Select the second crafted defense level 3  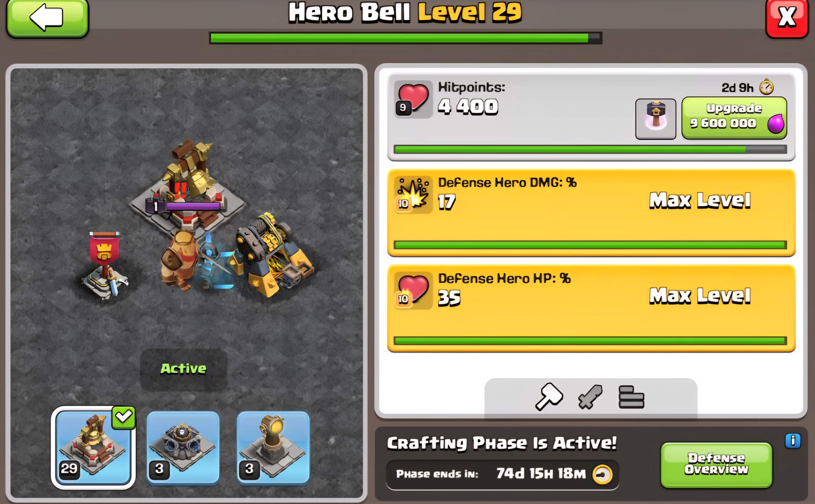click(183, 447)
